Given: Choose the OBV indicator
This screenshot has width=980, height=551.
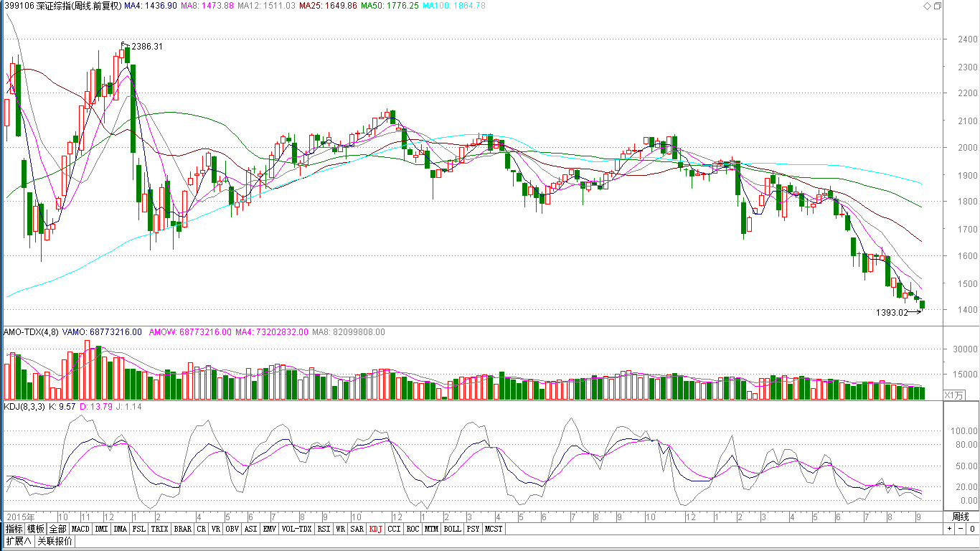Looking at the screenshot, I should click(x=232, y=529).
